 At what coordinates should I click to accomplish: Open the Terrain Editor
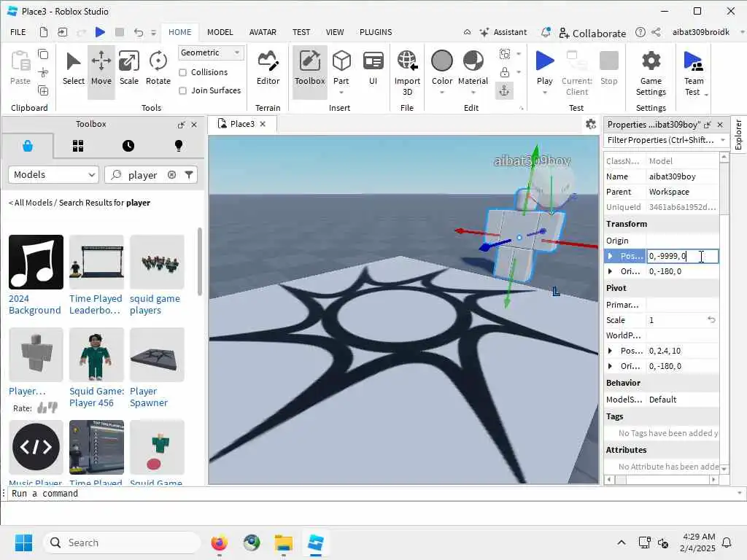click(x=268, y=69)
